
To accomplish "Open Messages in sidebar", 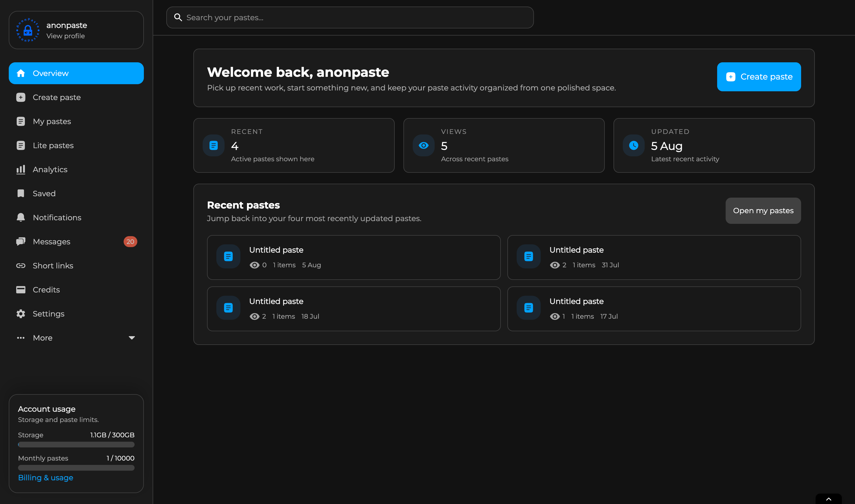I will tap(76, 241).
